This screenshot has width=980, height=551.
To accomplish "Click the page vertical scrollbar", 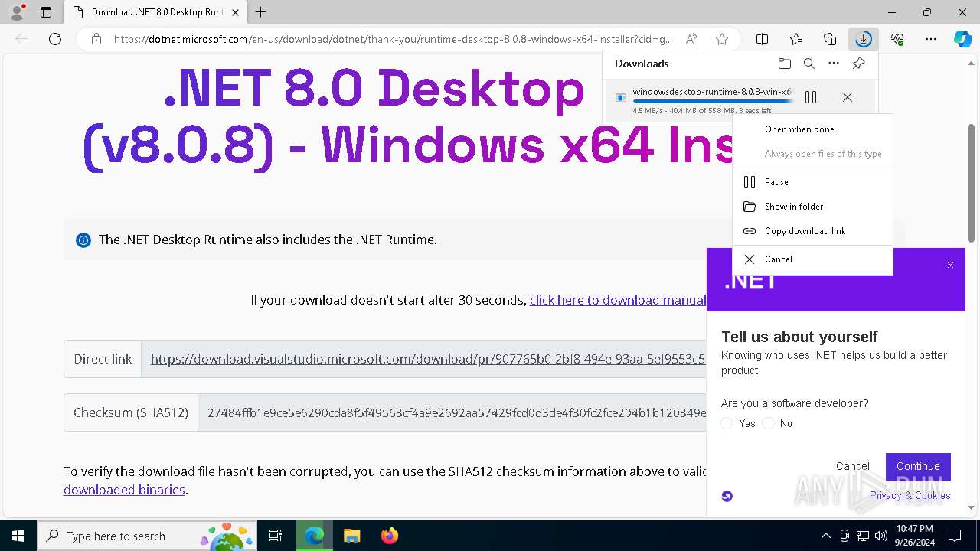I will click(972, 184).
